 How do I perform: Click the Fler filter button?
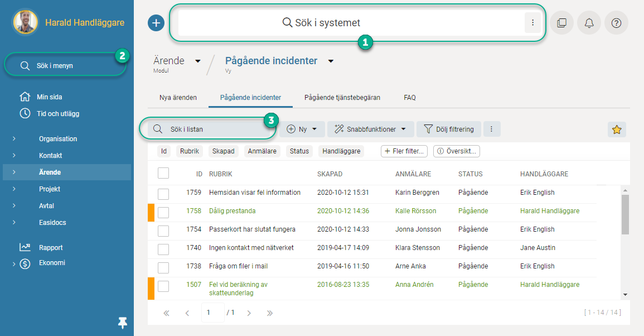point(404,151)
